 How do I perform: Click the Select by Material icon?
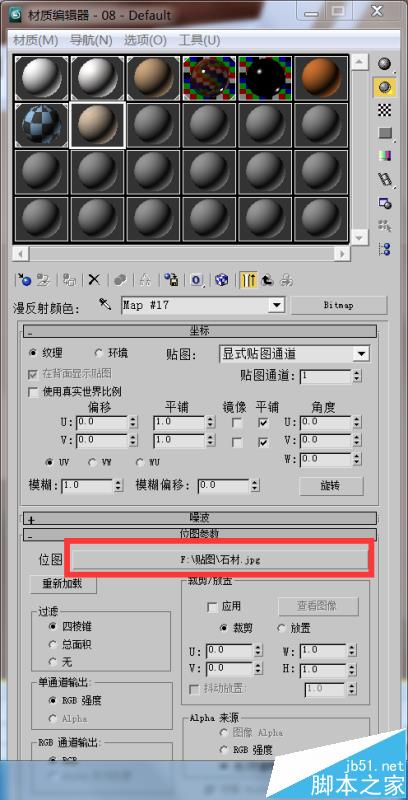385,226
